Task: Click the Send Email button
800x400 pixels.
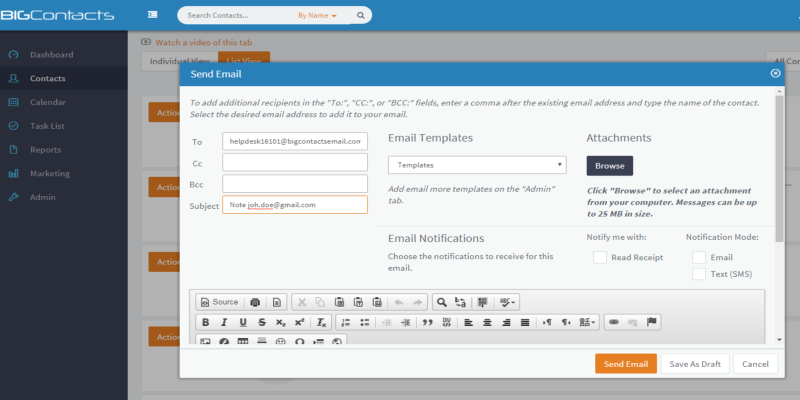Action: point(625,364)
